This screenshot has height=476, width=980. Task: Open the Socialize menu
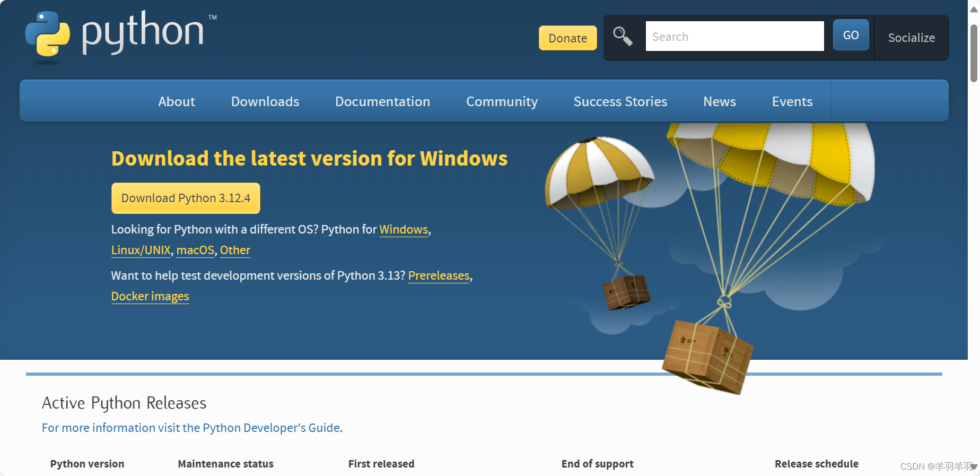pyautogui.click(x=912, y=38)
